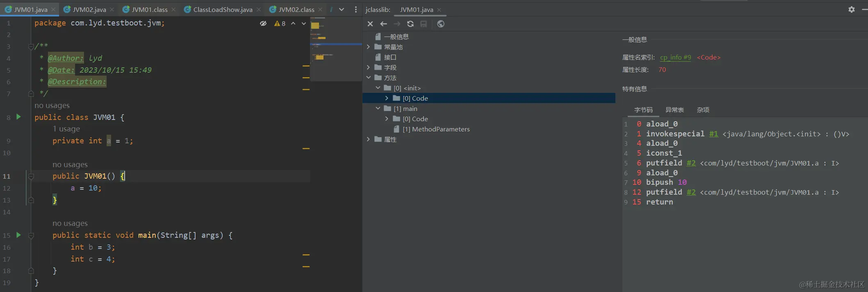Screen dimensions: 868x292
Task: Follow #1 link on invokespecial line
Action: coord(713,134)
